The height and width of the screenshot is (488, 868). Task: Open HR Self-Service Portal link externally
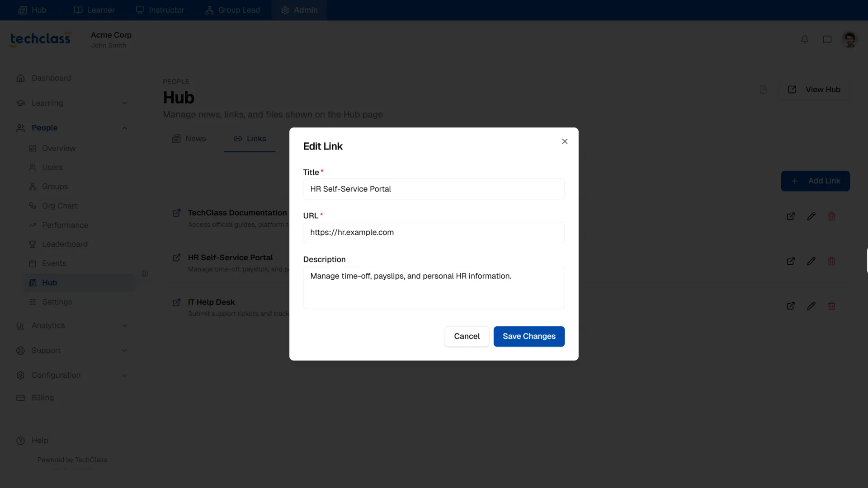(791, 261)
